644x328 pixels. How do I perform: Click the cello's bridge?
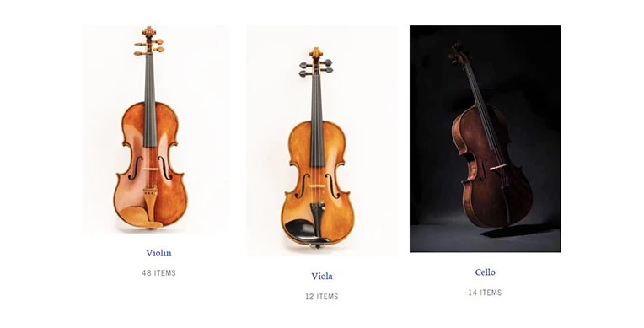[x=499, y=167]
